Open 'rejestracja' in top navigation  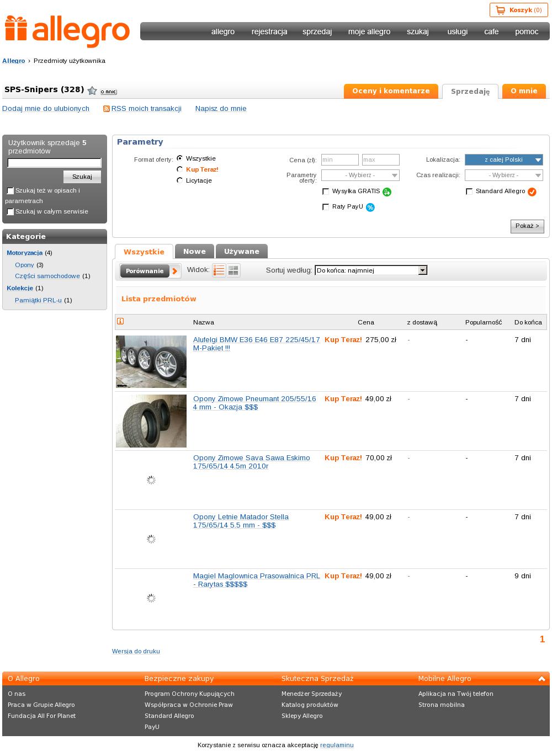point(269,31)
